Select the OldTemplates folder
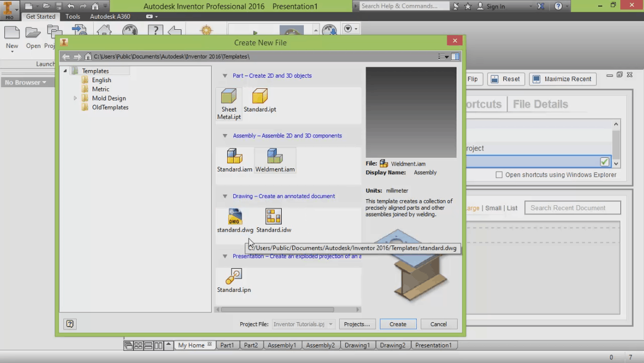The image size is (644, 363). (x=110, y=107)
